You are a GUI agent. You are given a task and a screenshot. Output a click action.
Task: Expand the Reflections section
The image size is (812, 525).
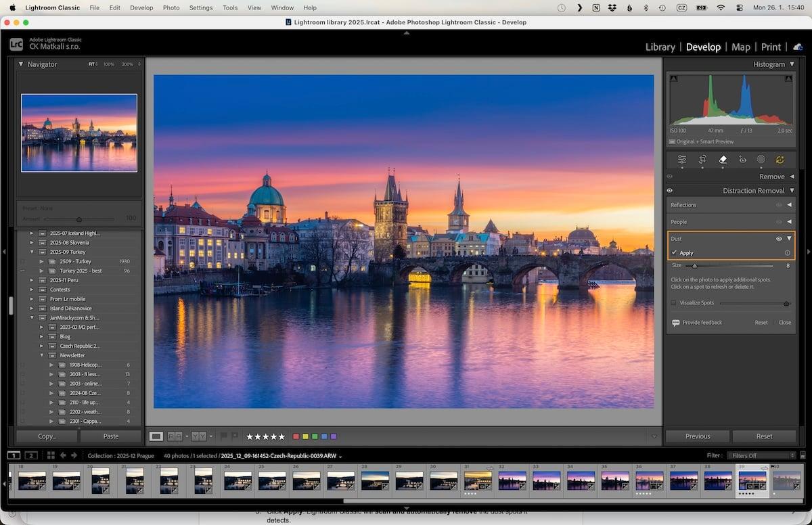click(x=789, y=204)
